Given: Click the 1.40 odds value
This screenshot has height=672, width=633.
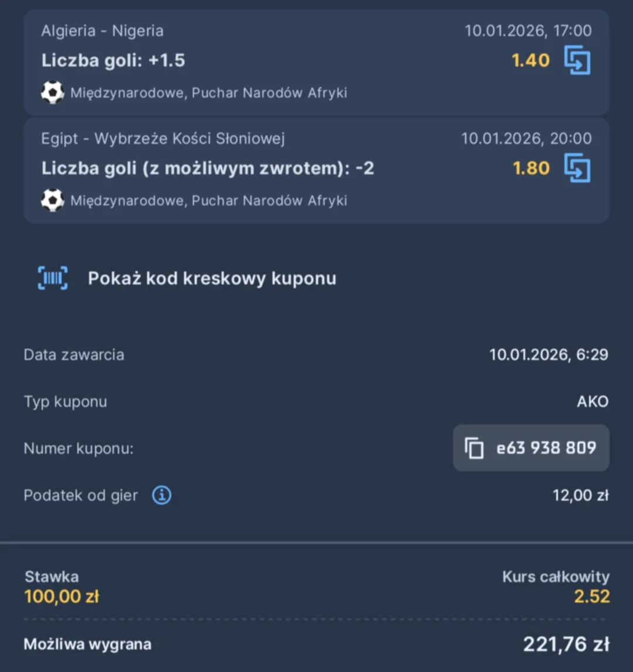Looking at the screenshot, I should [530, 61].
